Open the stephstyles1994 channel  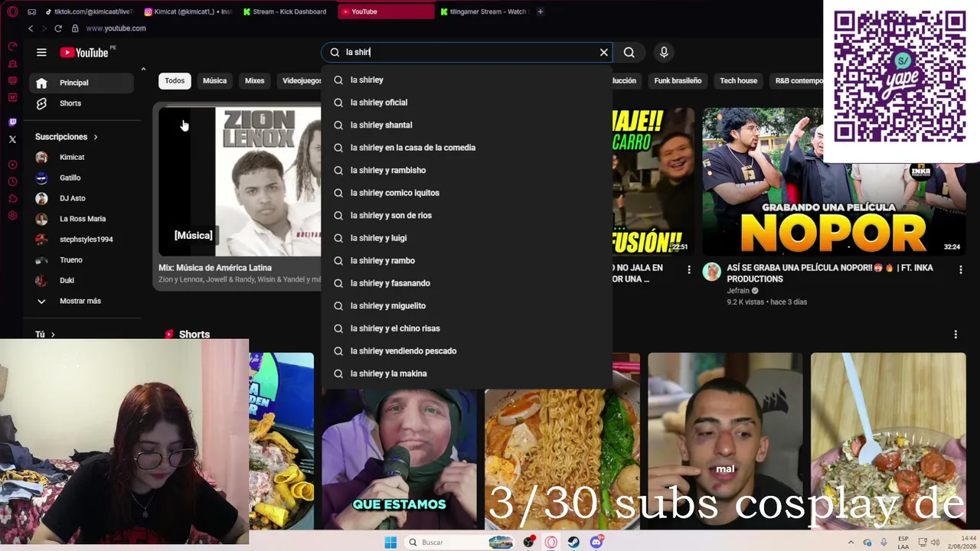pos(82,240)
